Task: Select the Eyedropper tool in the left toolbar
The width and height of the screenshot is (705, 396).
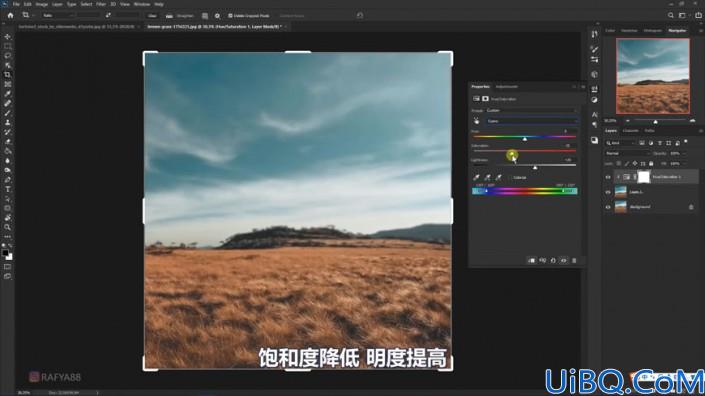Action: tap(8, 93)
